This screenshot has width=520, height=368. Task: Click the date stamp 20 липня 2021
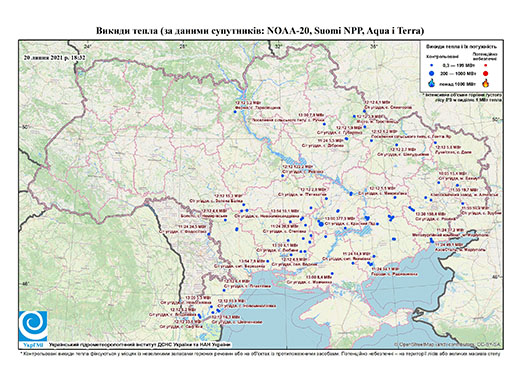[55, 57]
